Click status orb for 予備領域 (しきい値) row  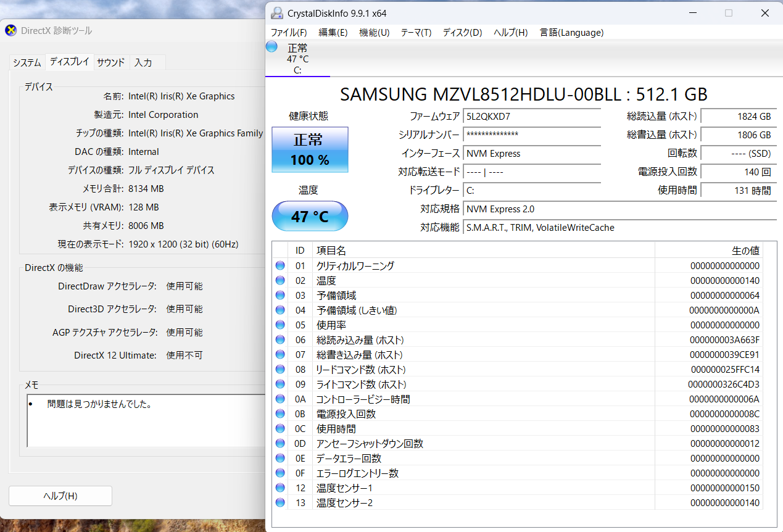(x=280, y=310)
